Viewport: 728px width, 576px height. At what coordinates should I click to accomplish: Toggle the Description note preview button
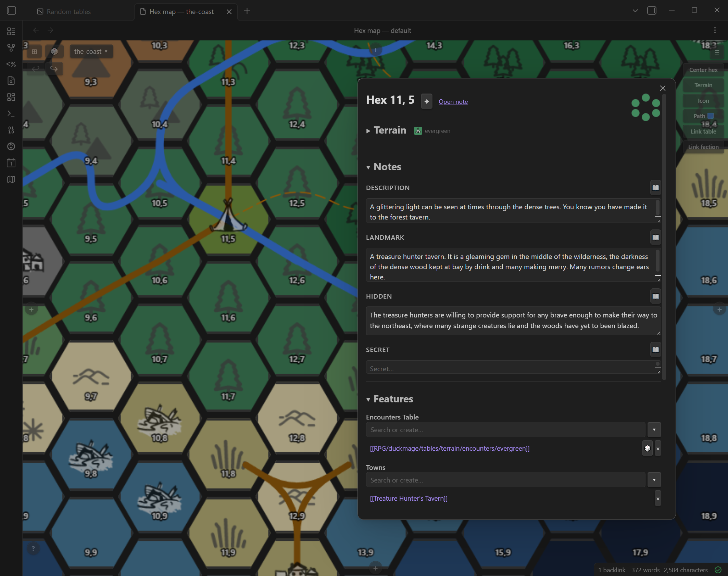[x=655, y=188]
